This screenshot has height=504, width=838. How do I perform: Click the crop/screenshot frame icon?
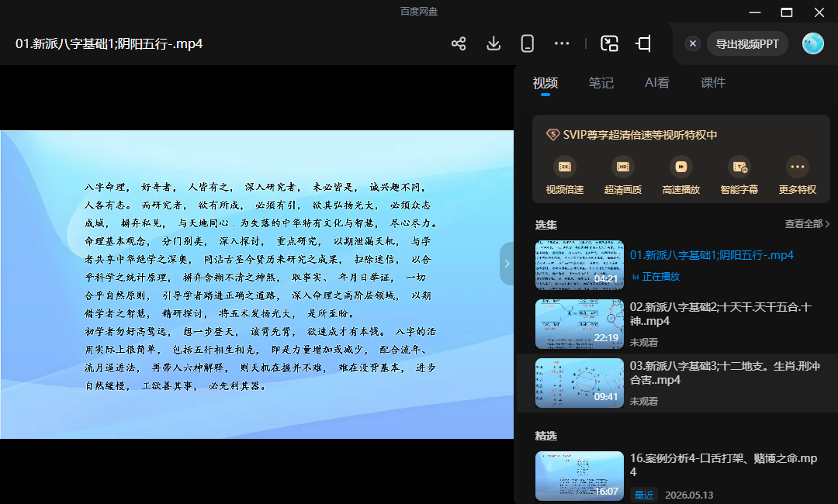click(x=643, y=43)
